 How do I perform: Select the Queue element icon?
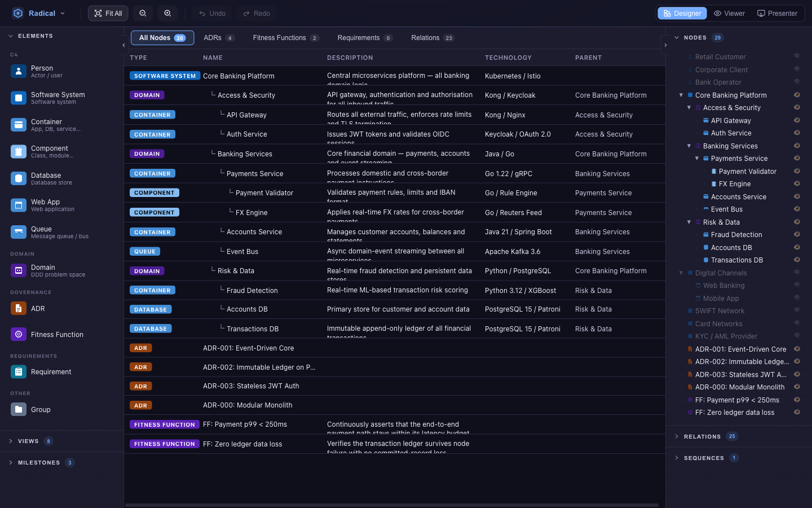click(19, 232)
